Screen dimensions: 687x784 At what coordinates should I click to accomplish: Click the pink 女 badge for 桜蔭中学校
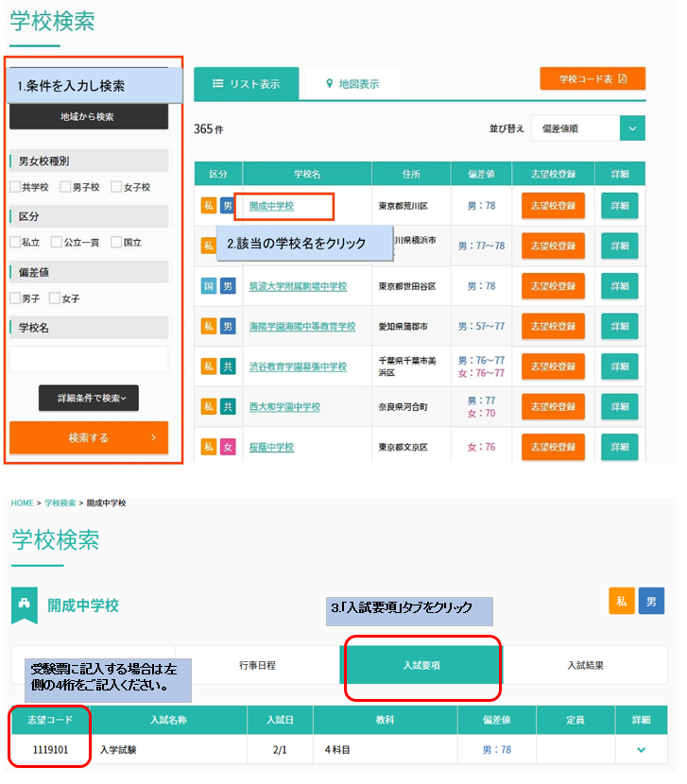pos(228,447)
